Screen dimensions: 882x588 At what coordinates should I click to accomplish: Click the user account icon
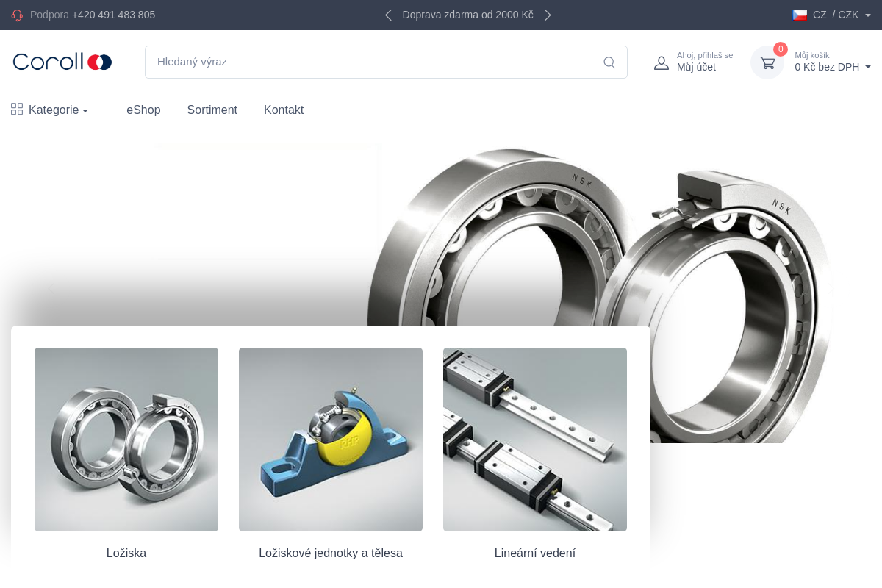661,62
